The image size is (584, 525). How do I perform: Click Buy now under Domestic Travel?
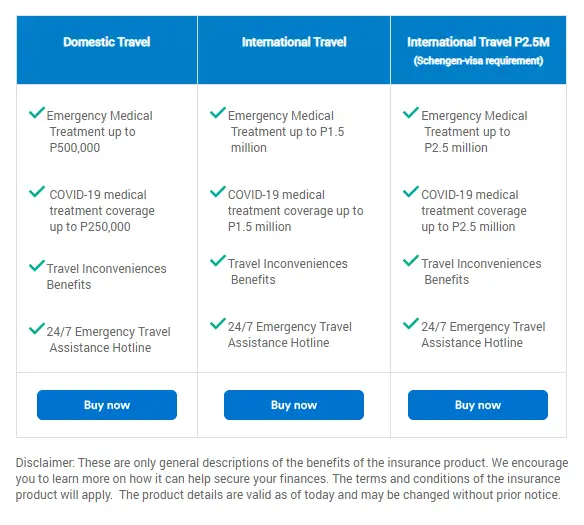click(107, 405)
